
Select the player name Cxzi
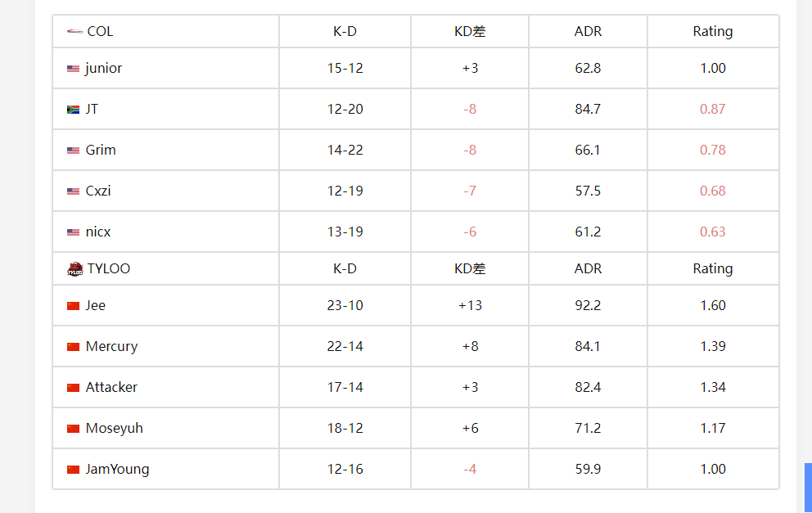(x=98, y=191)
